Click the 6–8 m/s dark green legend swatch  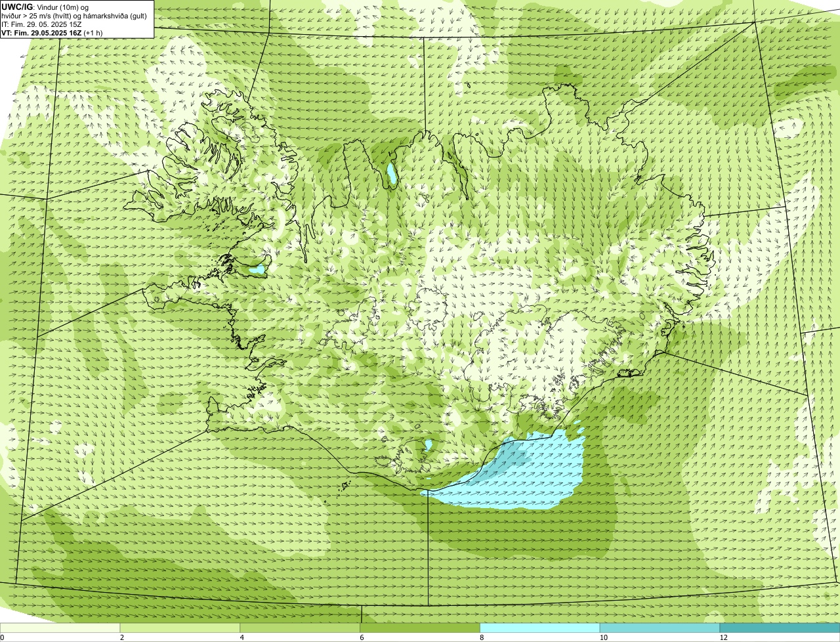coord(421,628)
